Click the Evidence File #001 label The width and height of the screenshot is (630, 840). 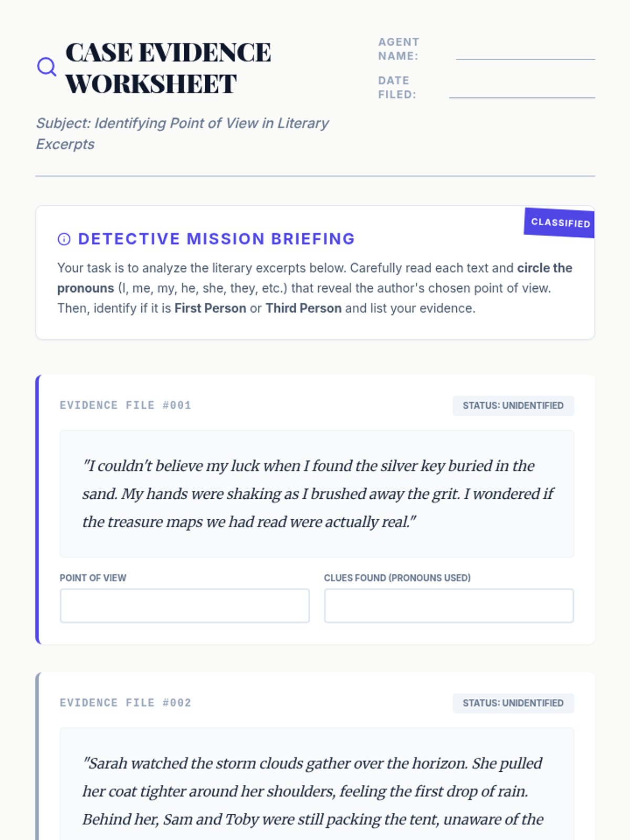coord(125,405)
